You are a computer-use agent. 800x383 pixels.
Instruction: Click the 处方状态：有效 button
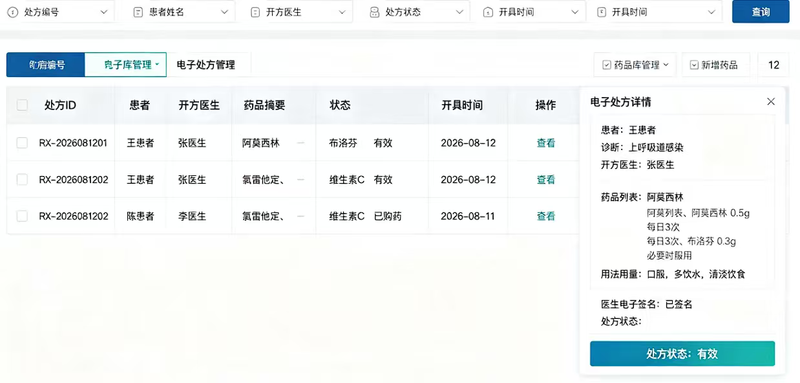682,354
